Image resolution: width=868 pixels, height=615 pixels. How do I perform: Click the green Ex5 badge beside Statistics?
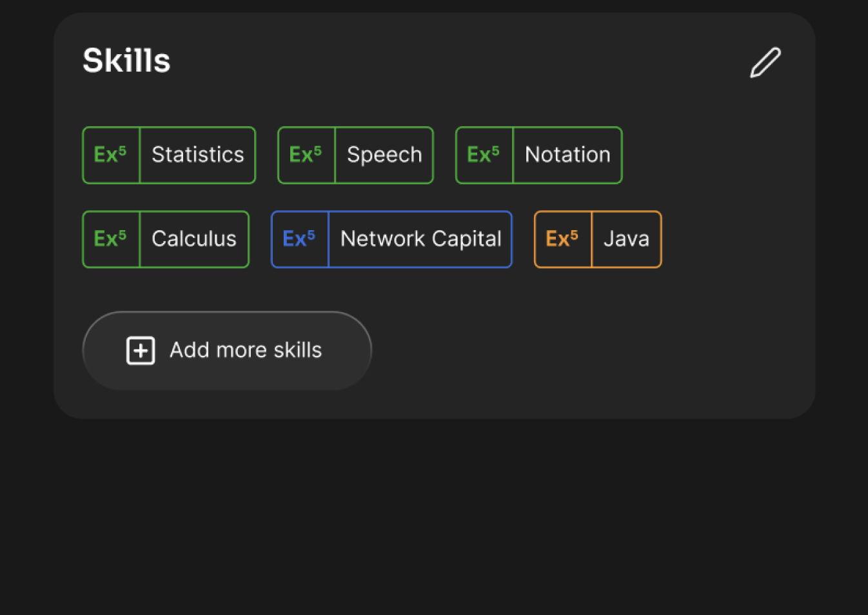pos(110,155)
